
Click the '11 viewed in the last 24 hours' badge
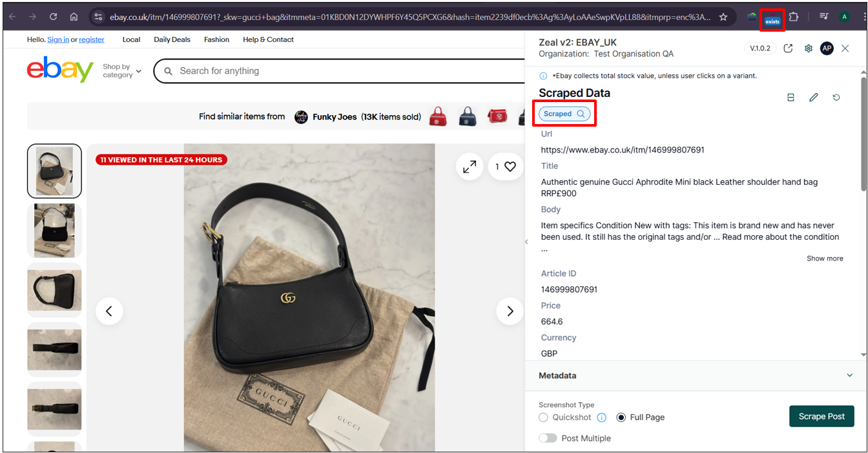[x=161, y=160]
